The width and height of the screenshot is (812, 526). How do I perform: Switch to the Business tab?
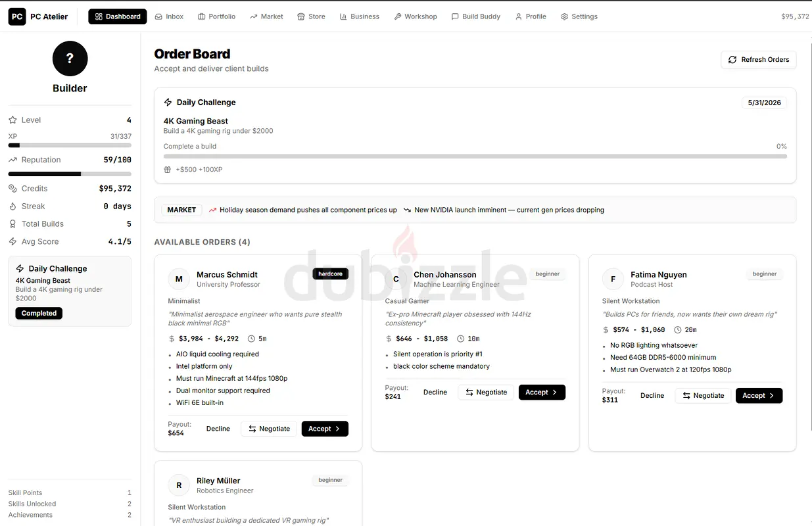coord(359,16)
